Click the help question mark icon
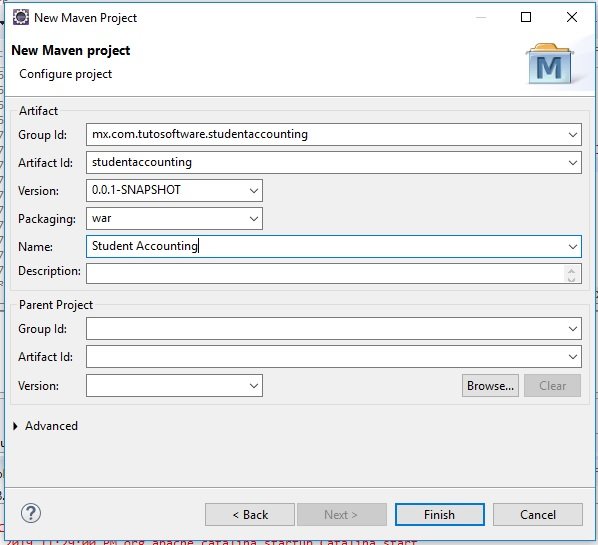598x545 pixels. coord(31,513)
